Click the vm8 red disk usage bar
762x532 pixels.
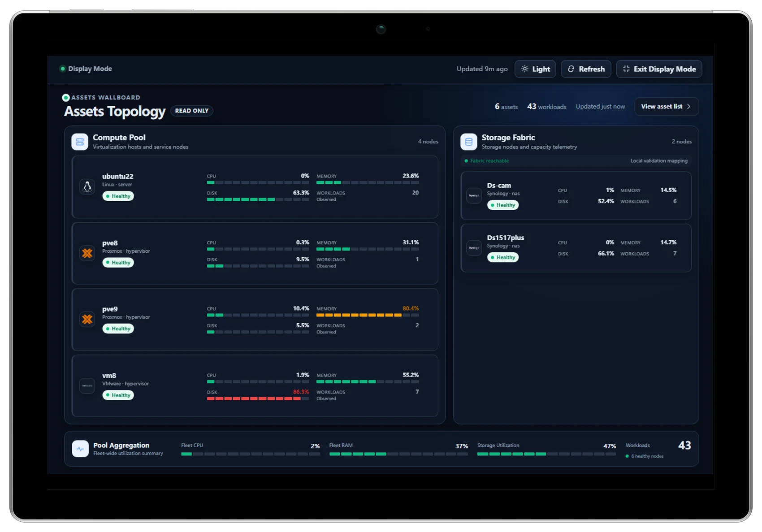(258, 398)
